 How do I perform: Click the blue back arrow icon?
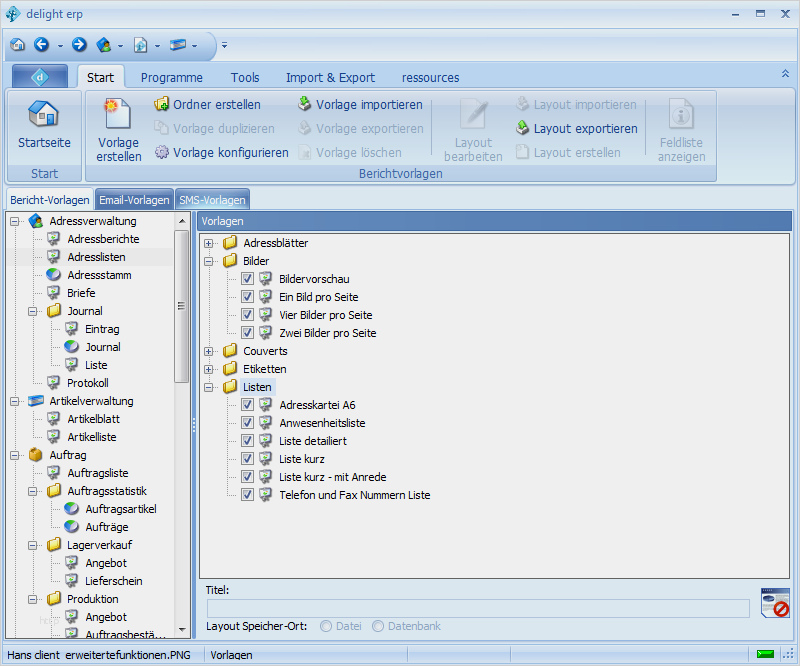coord(41,45)
